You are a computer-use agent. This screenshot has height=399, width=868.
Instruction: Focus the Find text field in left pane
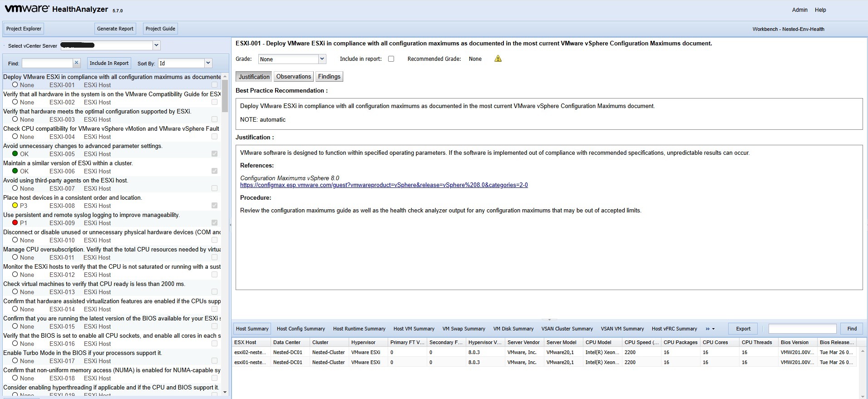click(47, 63)
